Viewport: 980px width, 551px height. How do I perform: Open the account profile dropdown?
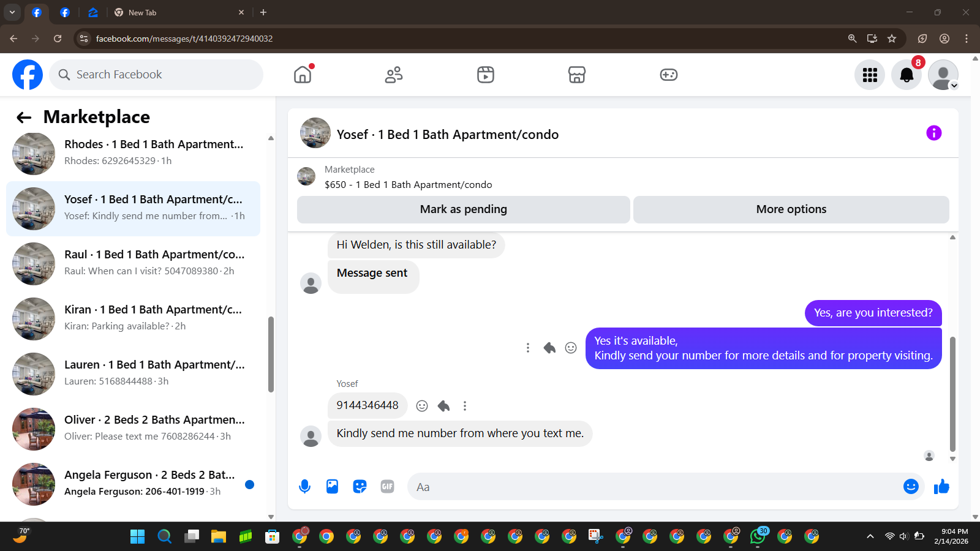[943, 75]
